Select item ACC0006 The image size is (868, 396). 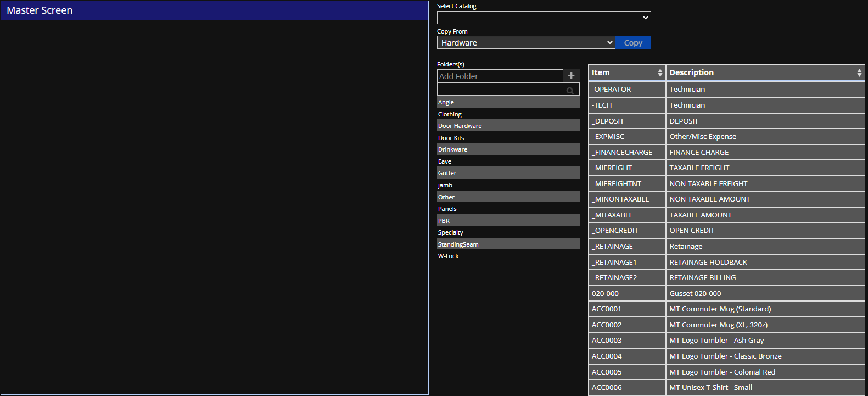click(x=627, y=387)
